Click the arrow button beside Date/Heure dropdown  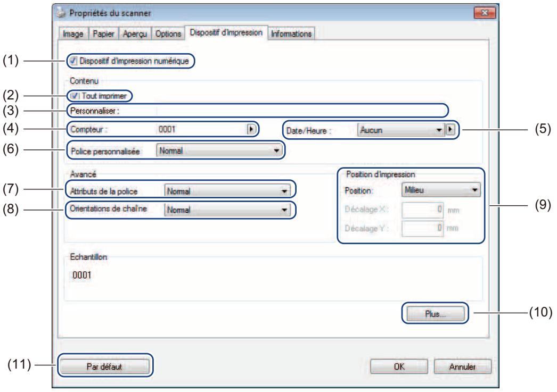[x=450, y=130]
